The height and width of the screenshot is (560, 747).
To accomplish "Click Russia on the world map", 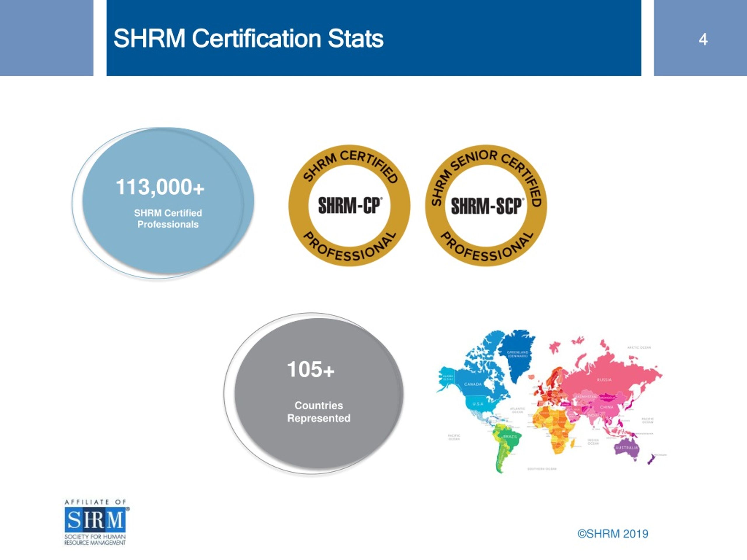I will tap(604, 379).
